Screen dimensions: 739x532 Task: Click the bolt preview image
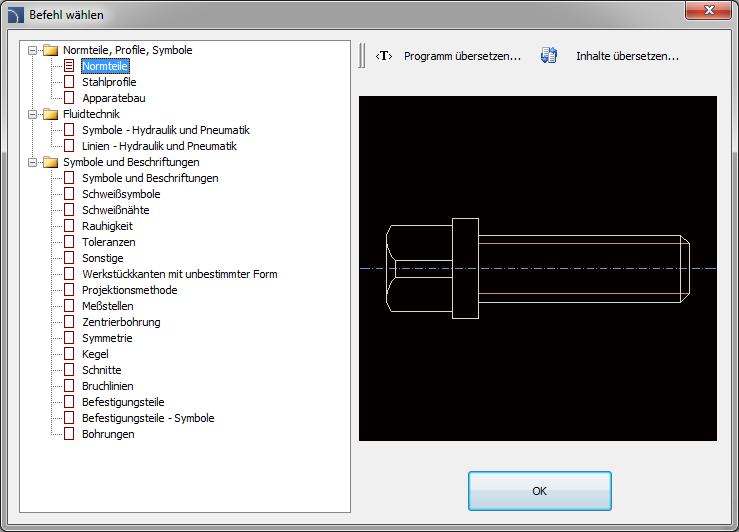tap(537, 268)
